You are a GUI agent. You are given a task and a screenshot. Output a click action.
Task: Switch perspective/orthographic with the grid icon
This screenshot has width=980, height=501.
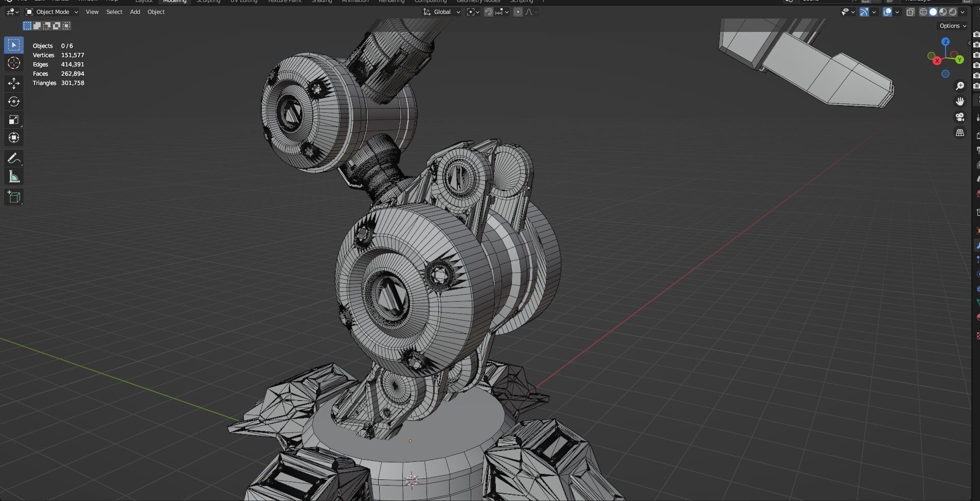(x=960, y=132)
